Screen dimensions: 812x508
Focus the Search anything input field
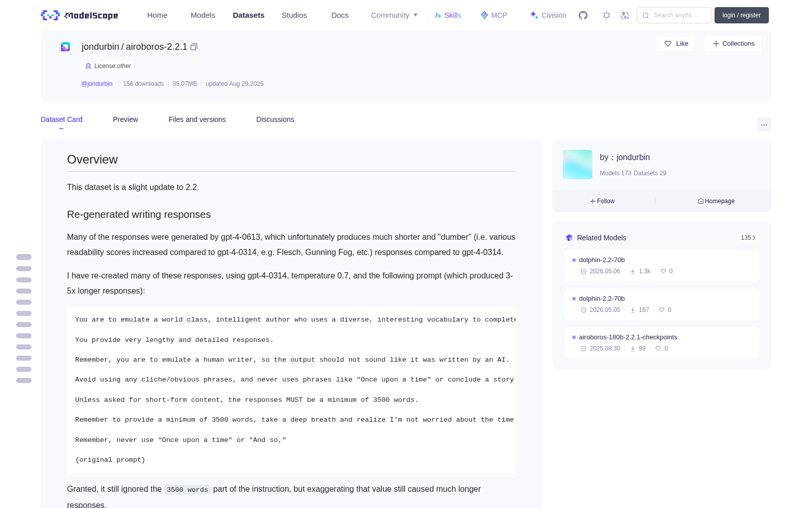(x=674, y=15)
